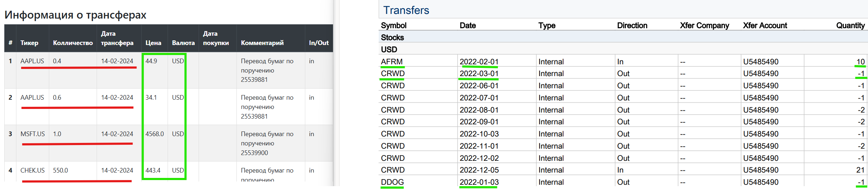
Task: Click the price 4568.0 cell
Action: click(154, 134)
